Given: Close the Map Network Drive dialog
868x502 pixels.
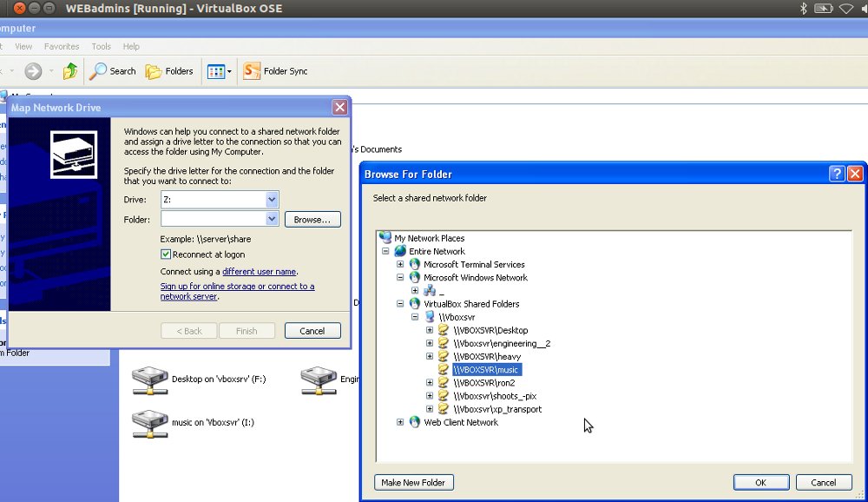Looking at the screenshot, I should tap(340, 107).
